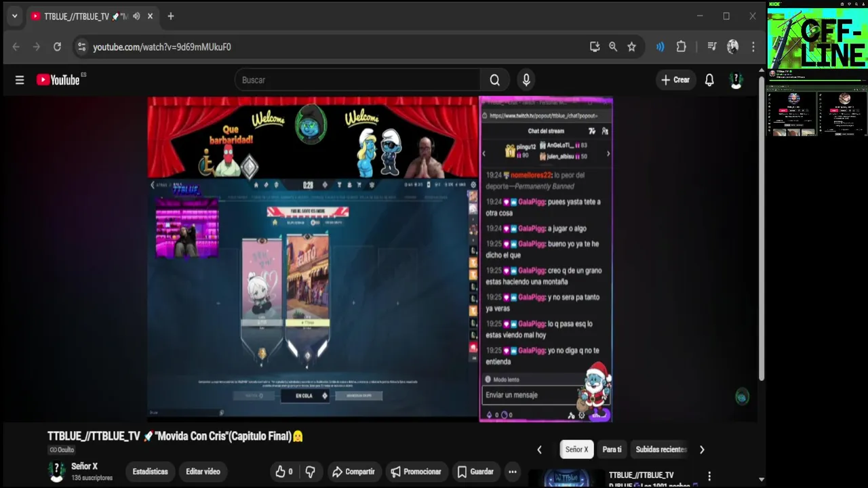The height and width of the screenshot is (488, 868).
Task: Mute tab via speaker icon on tab
Action: [136, 16]
